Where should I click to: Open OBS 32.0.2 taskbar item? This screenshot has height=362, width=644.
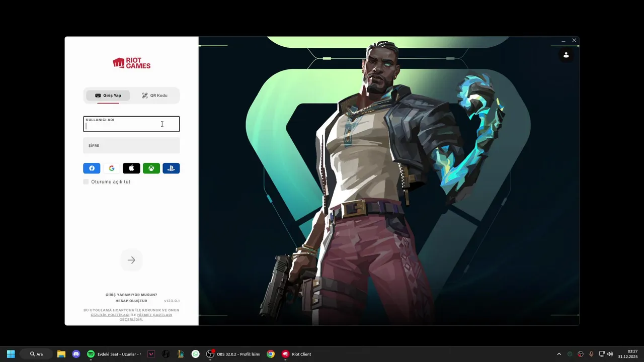click(x=233, y=354)
